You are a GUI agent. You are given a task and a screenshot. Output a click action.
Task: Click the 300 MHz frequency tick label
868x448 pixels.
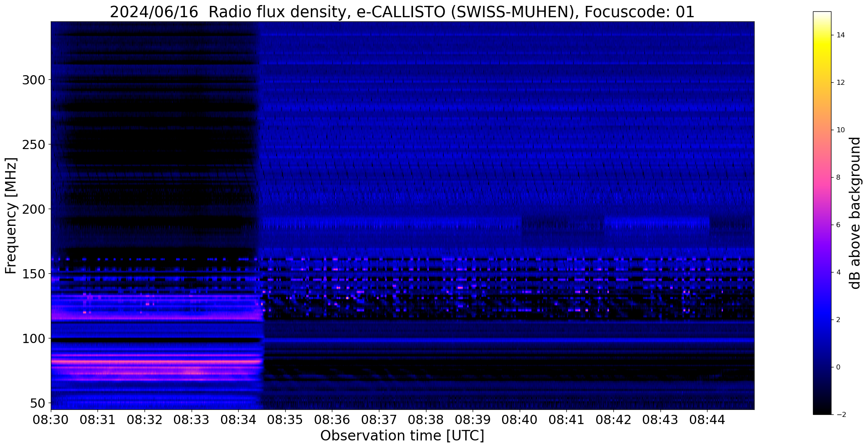[33, 80]
